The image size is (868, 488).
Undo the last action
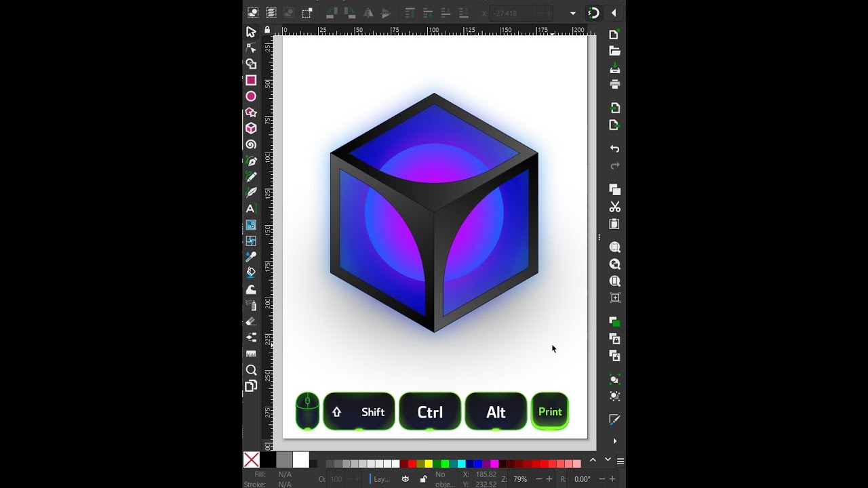(x=614, y=148)
